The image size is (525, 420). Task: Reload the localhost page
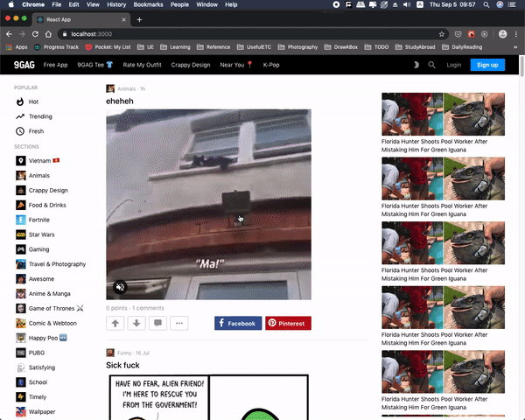pyautogui.click(x=35, y=34)
